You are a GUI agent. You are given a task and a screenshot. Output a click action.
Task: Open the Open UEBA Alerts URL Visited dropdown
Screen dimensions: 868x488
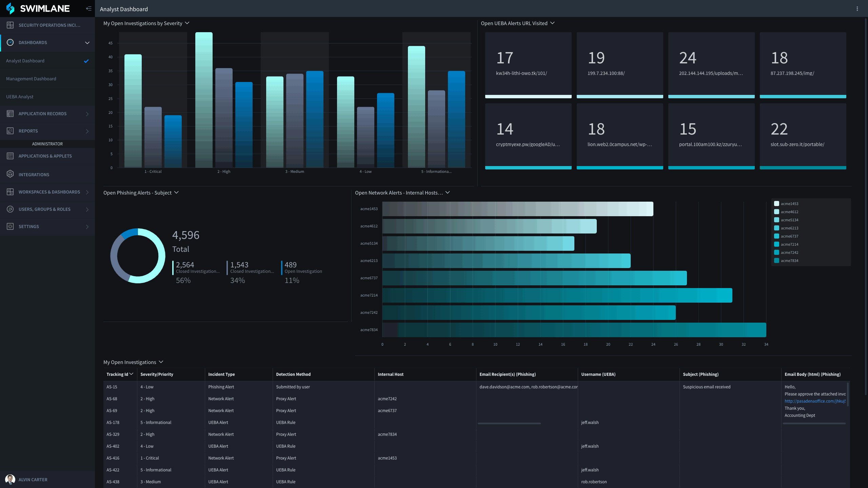pyautogui.click(x=552, y=23)
